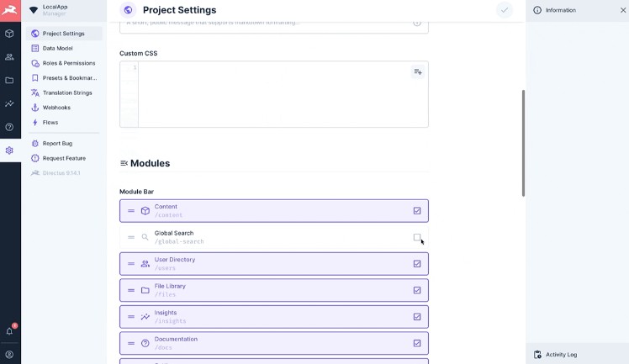The image size is (629, 364).
Task: Enable the Global Search module checkbox
Action: [x=417, y=238]
